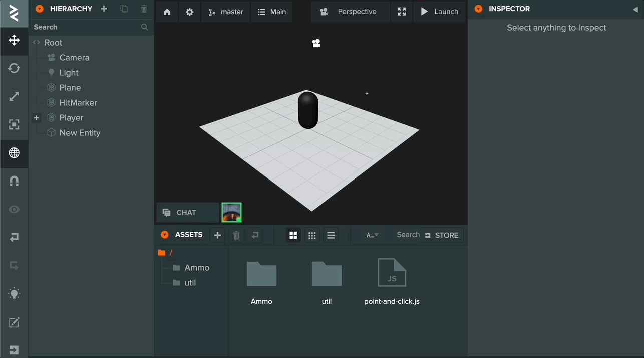
Task: Add new entity with Hierarchy plus icon
Action: [x=104, y=9]
